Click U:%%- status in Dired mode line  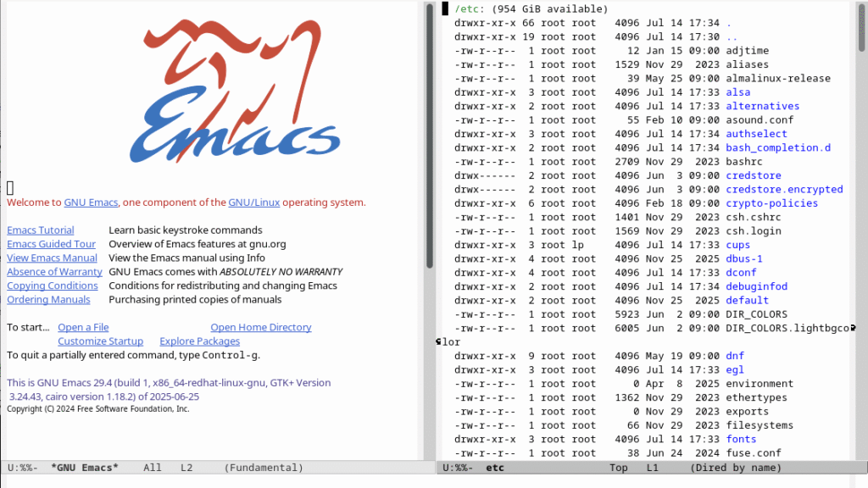[457, 468]
